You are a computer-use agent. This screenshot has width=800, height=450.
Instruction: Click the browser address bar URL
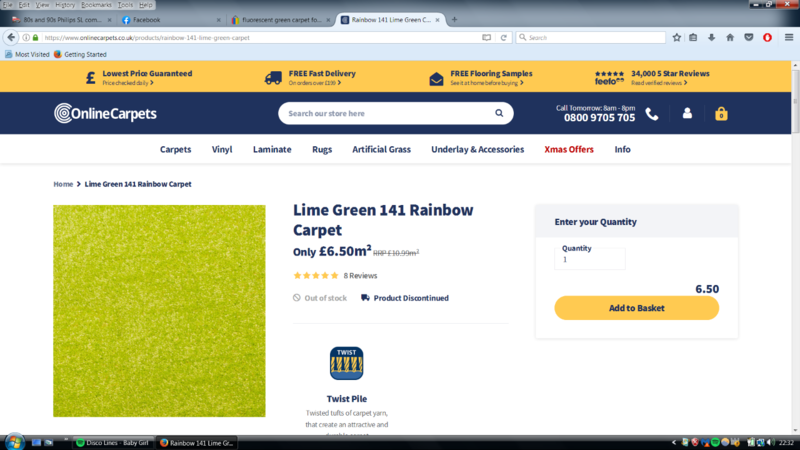pos(260,38)
